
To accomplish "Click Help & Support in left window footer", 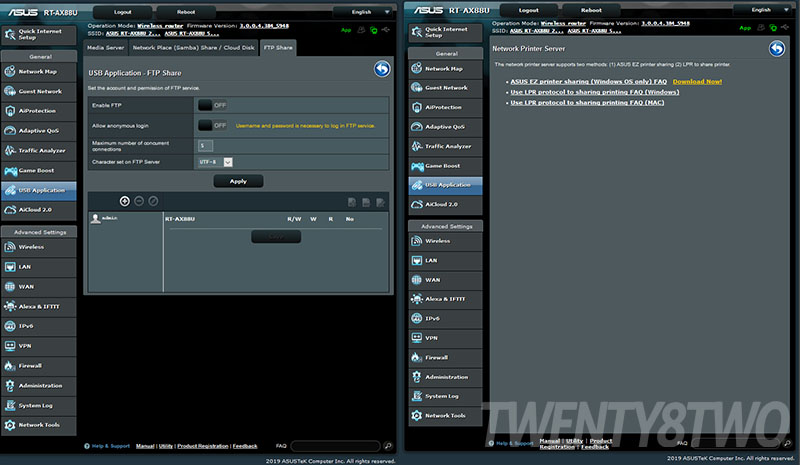I will click(107, 446).
